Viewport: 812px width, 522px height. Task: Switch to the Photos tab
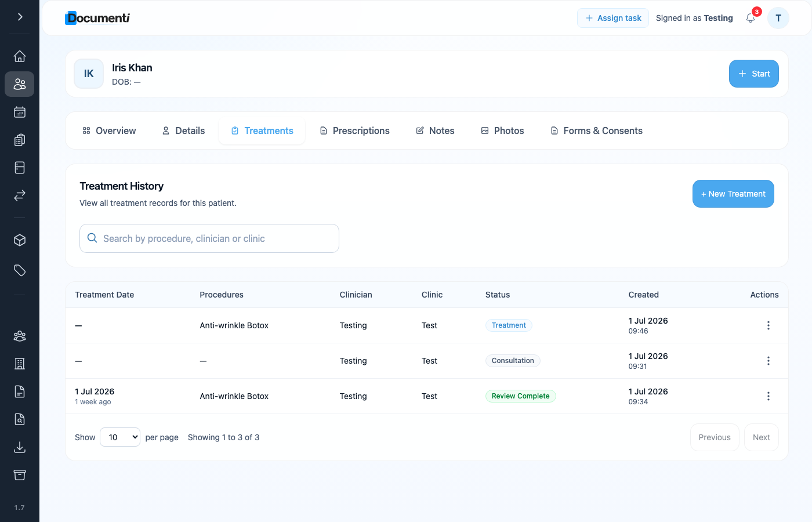(x=502, y=130)
